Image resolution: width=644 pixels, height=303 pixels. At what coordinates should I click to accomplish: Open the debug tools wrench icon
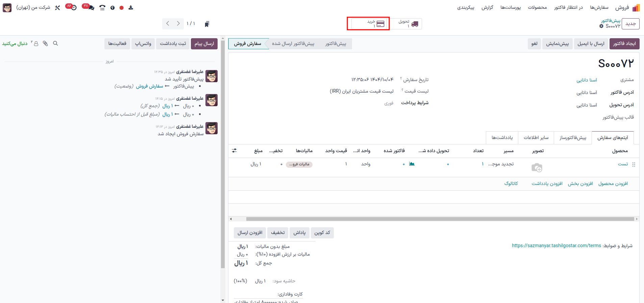point(57,7)
